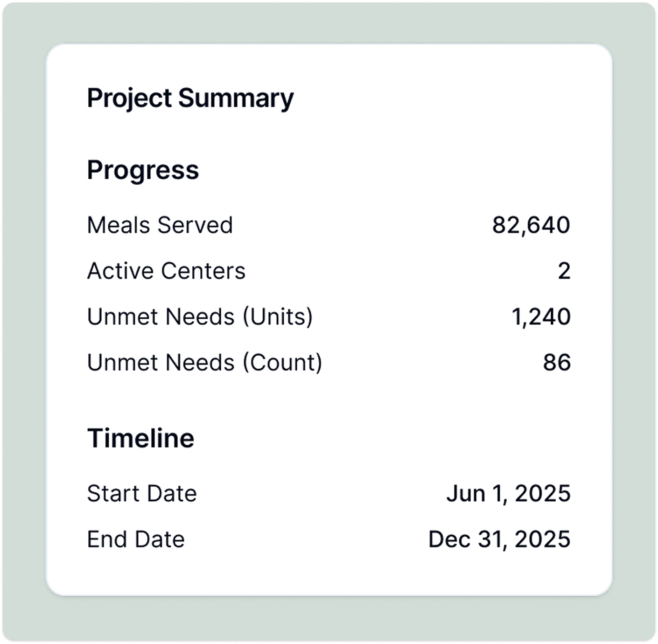Select the Dec 31, 2025 end date

pyautogui.click(x=499, y=540)
